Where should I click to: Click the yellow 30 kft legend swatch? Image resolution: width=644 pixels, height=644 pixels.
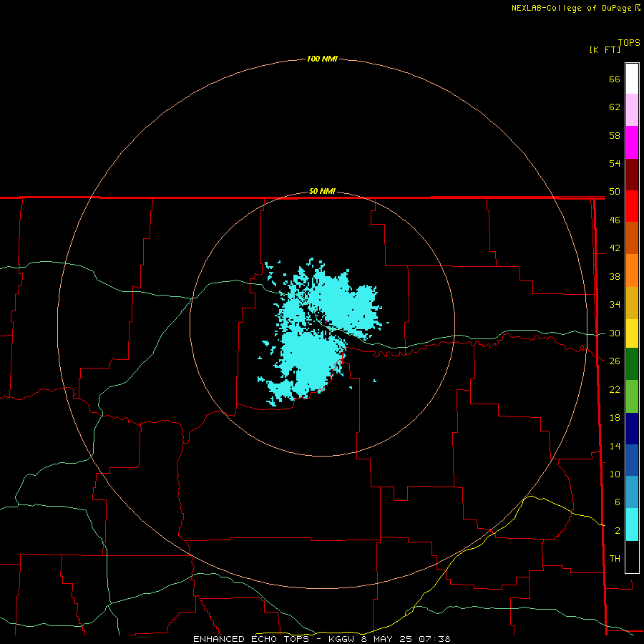tap(632, 333)
